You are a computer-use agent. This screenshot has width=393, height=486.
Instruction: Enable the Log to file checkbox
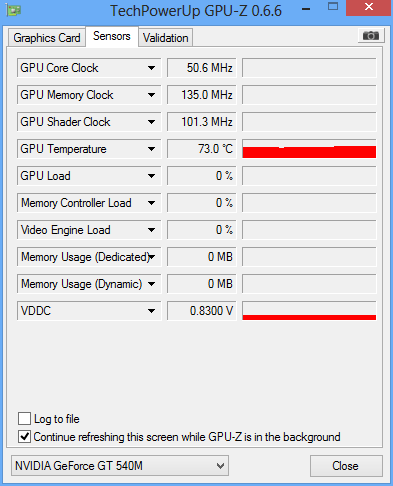click(x=24, y=418)
